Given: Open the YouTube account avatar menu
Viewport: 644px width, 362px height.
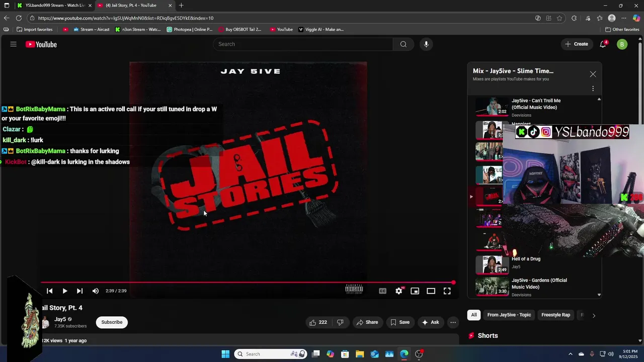Looking at the screenshot, I should click(622, 44).
